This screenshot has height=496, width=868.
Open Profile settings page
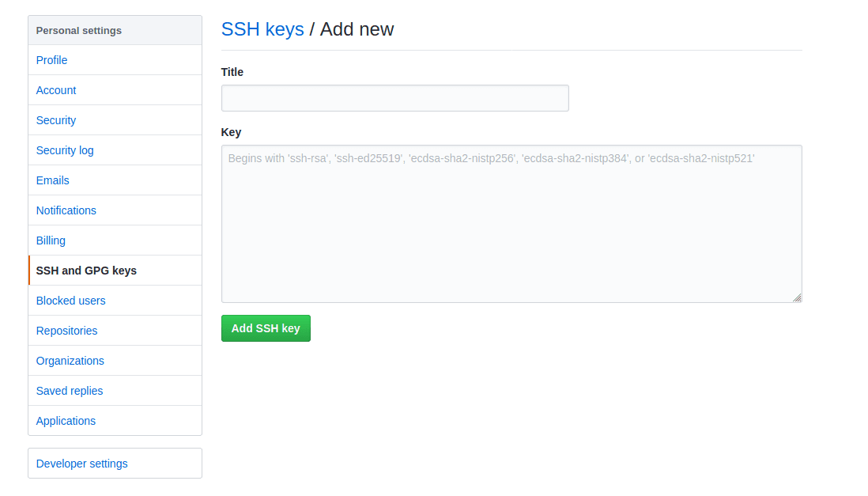(52, 60)
